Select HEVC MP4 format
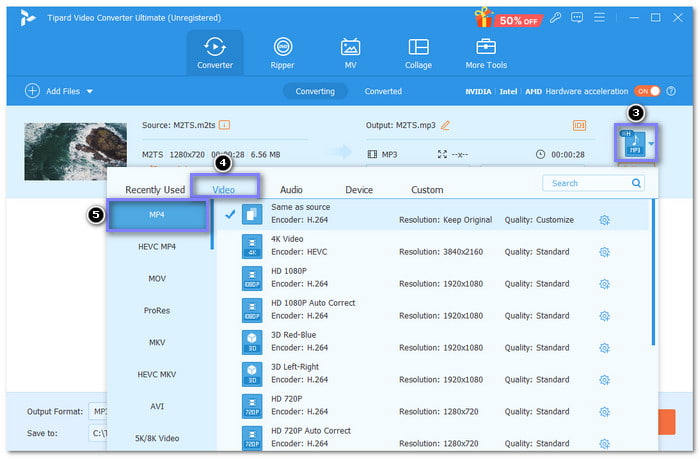The width and height of the screenshot is (700, 458). 157,246
